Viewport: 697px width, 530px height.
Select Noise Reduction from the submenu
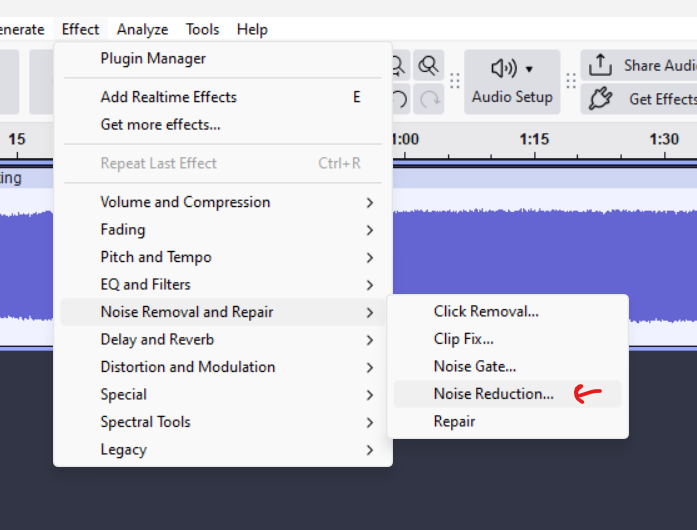pyautogui.click(x=493, y=394)
